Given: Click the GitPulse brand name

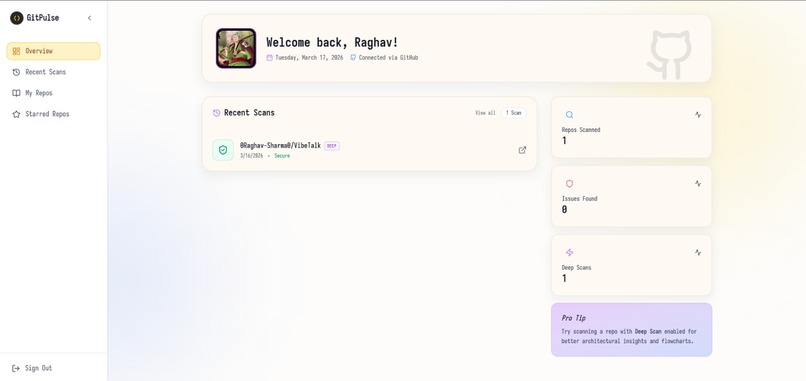Looking at the screenshot, I should pos(43,18).
